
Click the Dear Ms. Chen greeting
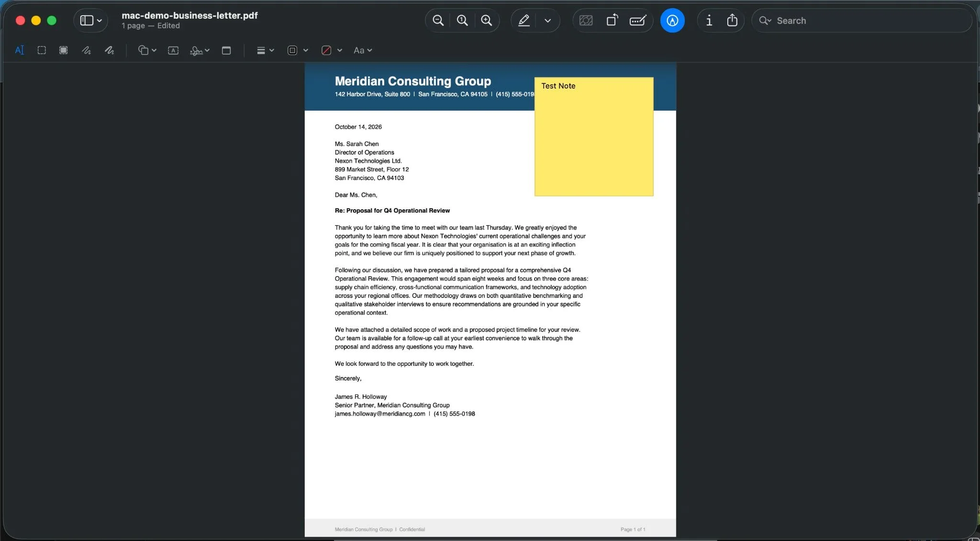[356, 195]
